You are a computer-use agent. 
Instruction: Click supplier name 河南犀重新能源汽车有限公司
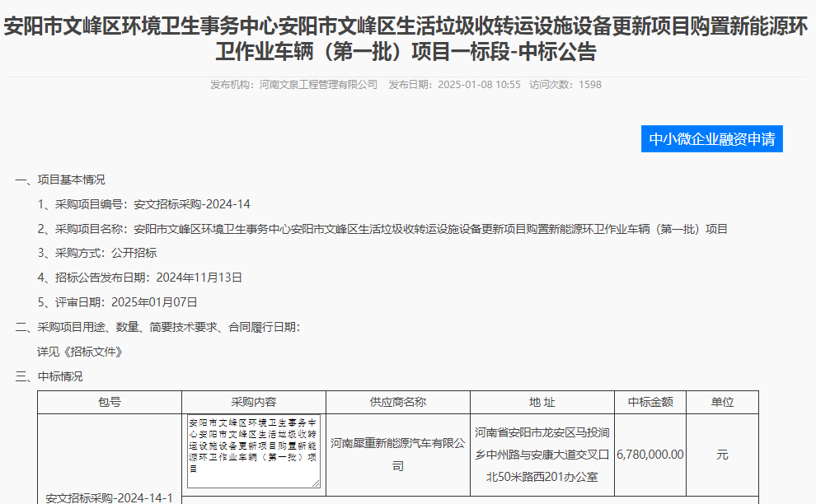pyautogui.click(x=398, y=455)
